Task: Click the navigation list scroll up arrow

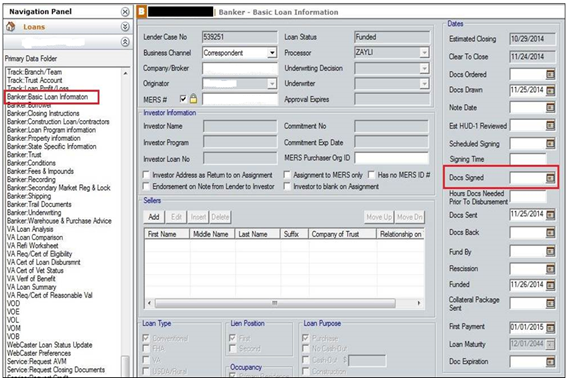Action: coord(125,74)
